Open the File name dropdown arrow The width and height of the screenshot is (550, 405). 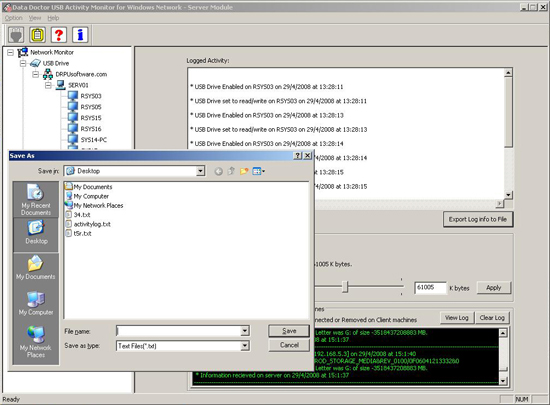tap(245, 331)
